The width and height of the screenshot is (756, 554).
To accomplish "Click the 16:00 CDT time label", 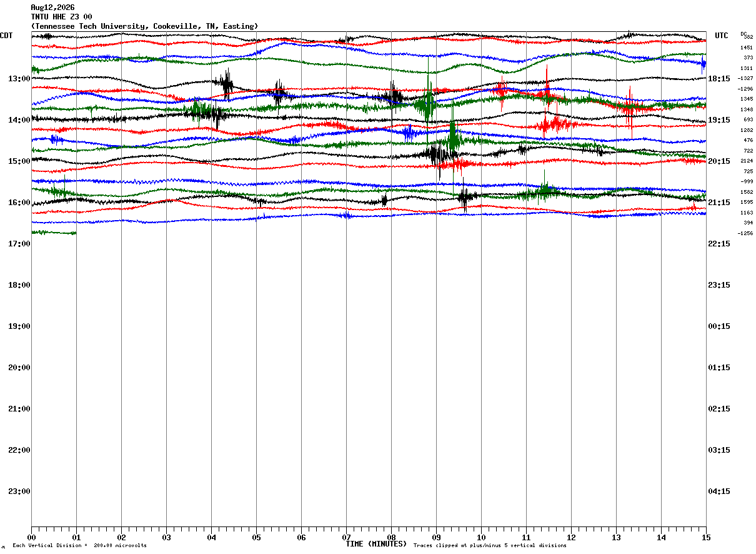I will pos(19,203).
